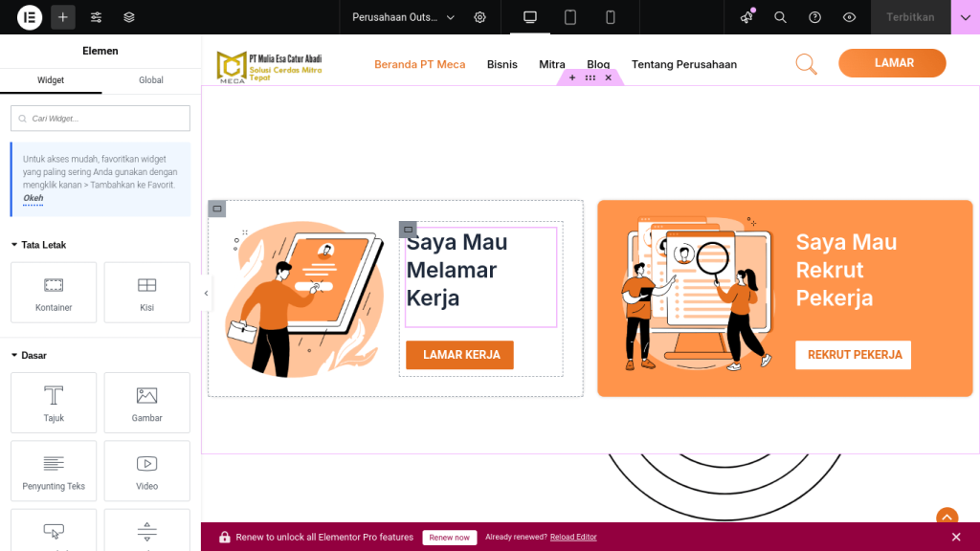
Task: Click the REKRUT PEKERJA button
Action: 853,355
